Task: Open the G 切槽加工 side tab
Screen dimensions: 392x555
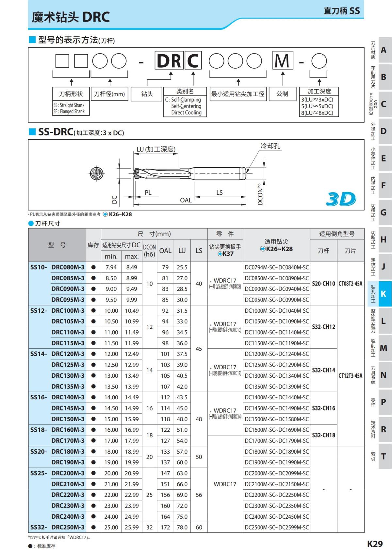Action: [380, 212]
